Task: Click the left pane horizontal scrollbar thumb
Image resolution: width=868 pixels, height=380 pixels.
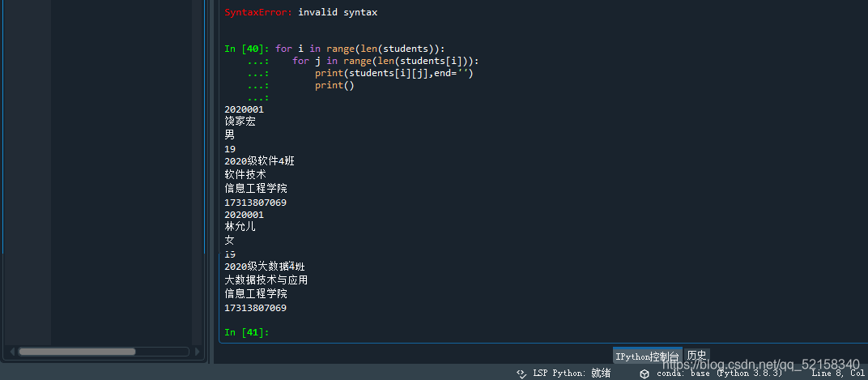Action: (77, 351)
